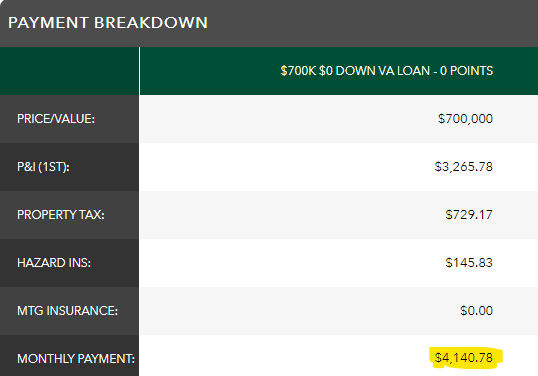The height and width of the screenshot is (376, 538).
Task: Select the $700K $0 Down VA Loan column header
Action: [x=387, y=71]
